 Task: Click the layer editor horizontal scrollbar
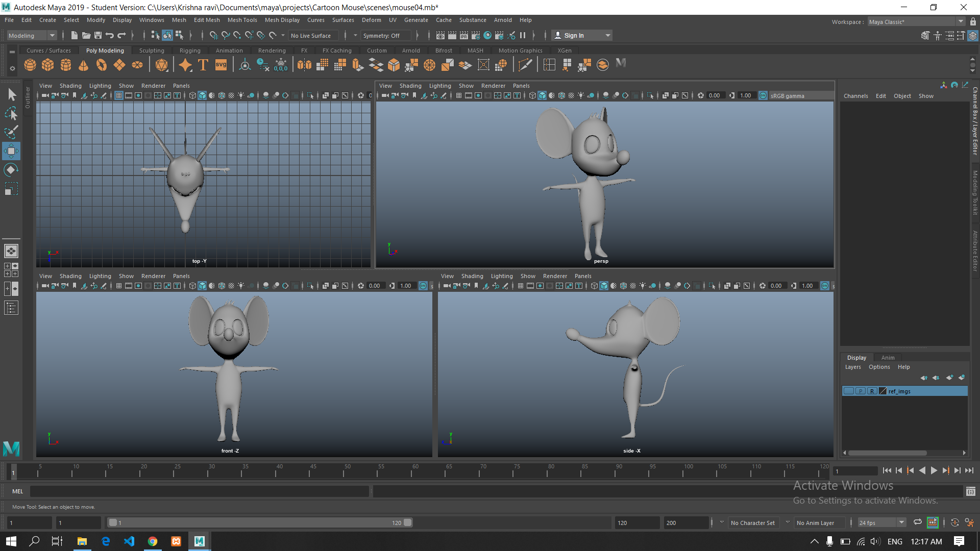(x=887, y=453)
